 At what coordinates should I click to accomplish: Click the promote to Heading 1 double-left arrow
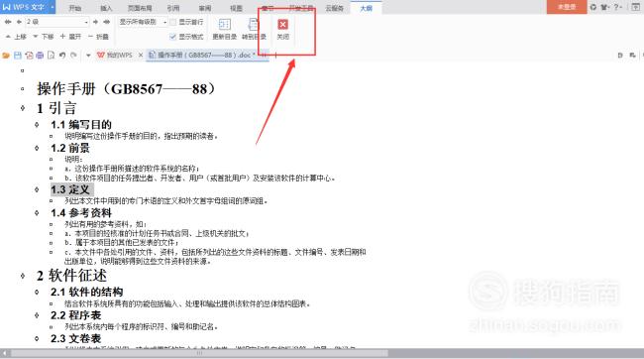pos(8,22)
